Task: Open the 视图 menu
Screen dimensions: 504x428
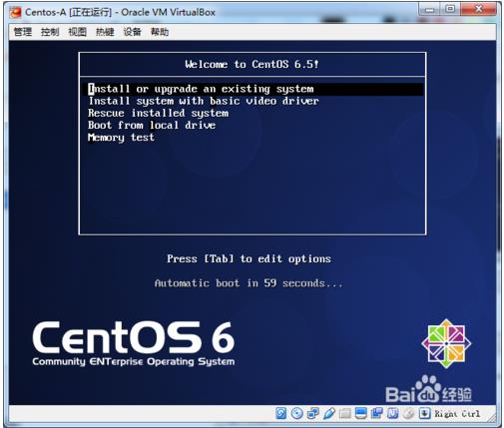Action: pyautogui.click(x=77, y=32)
